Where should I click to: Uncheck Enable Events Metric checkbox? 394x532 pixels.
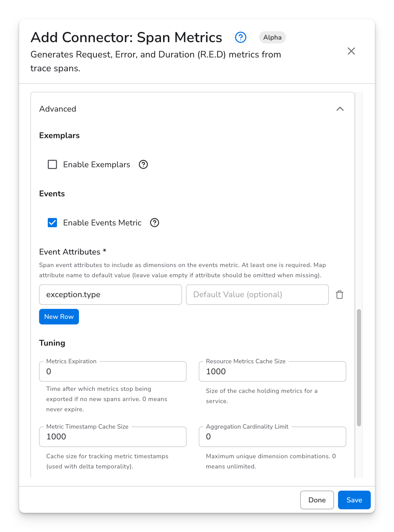coord(52,222)
